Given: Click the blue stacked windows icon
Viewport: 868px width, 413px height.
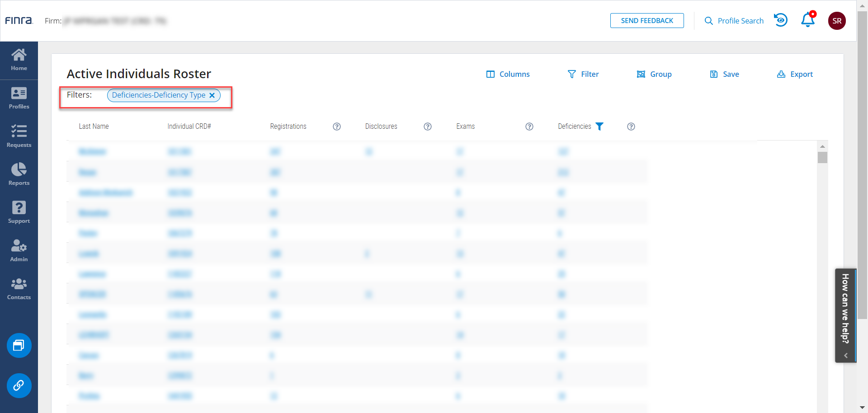Looking at the screenshot, I should [19, 346].
